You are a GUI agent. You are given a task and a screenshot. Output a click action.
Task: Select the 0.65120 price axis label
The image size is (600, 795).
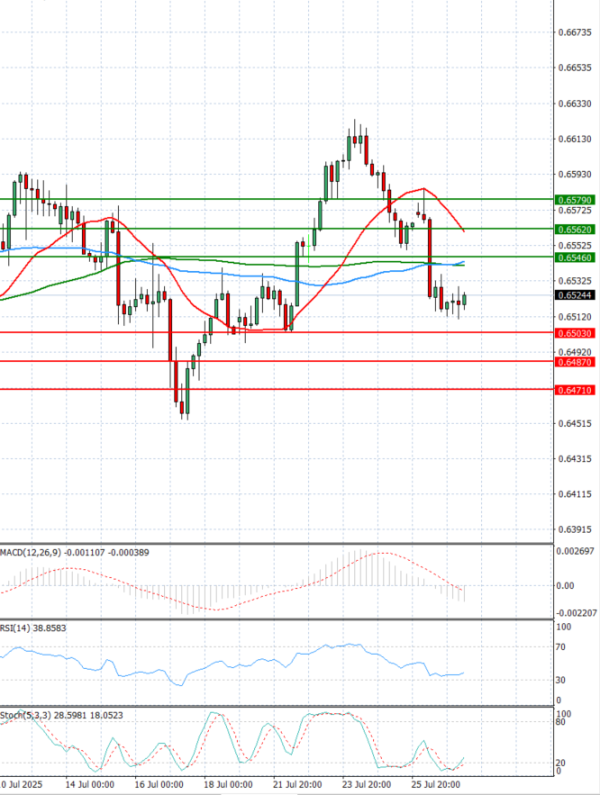click(x=575, y=317)
